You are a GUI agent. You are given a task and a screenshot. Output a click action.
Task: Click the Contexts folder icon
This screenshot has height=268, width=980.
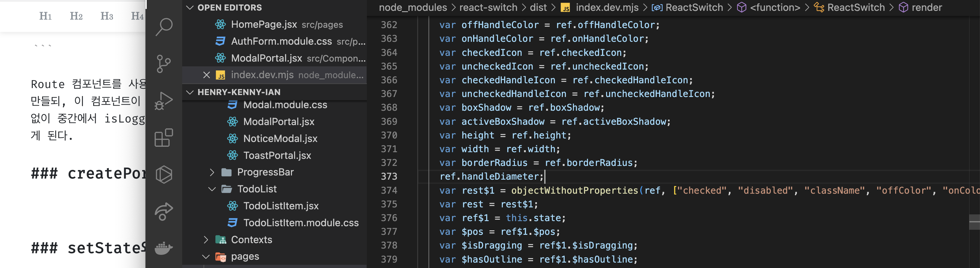click(x=221, y=240)
